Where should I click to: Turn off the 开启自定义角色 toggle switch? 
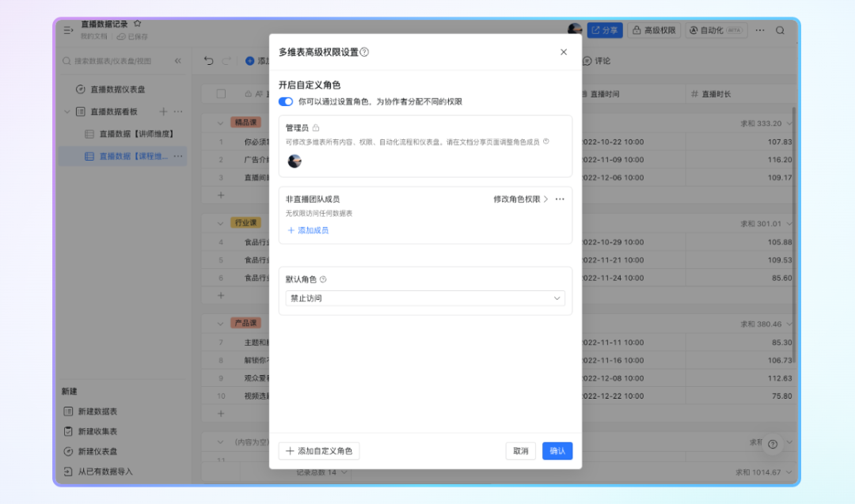coord(286,102)
